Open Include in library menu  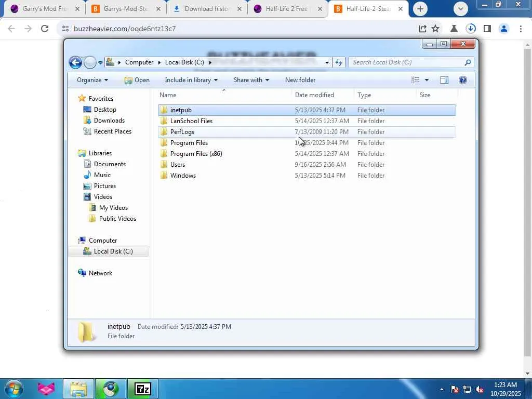coord(191,80)
